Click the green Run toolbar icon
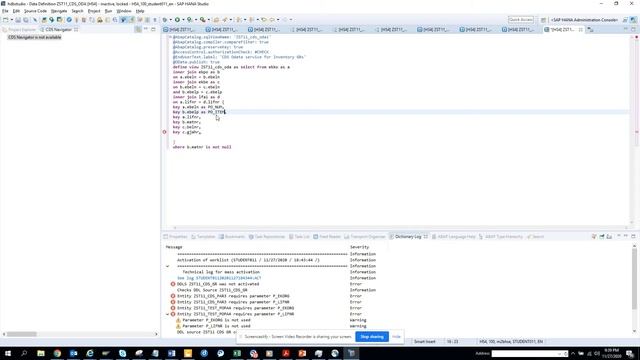 point(177,20)
